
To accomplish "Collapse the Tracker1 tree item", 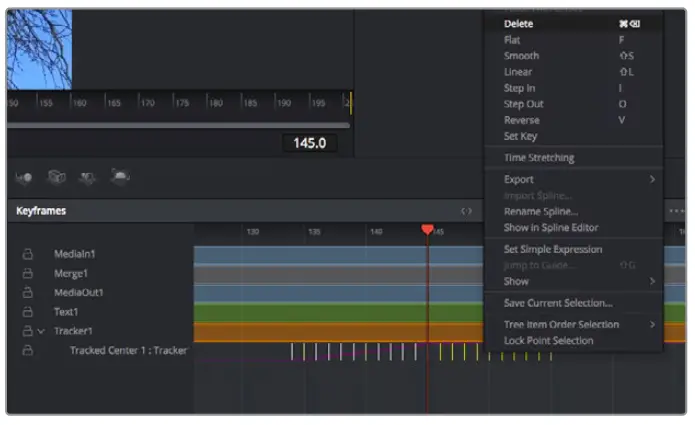I will [41, 331].
